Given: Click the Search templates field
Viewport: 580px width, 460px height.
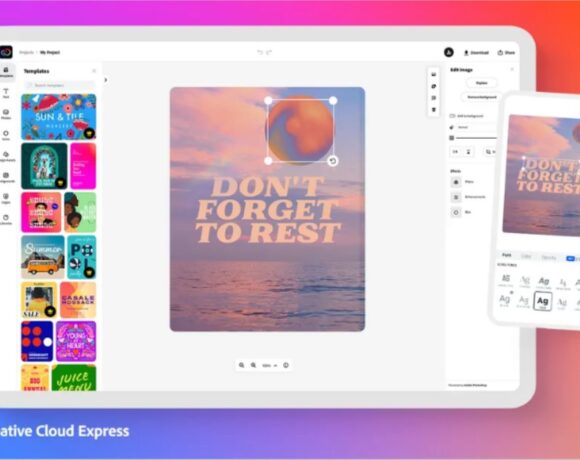Looking at the screenshot, I should pyautogui.click(x=60, y=85).
